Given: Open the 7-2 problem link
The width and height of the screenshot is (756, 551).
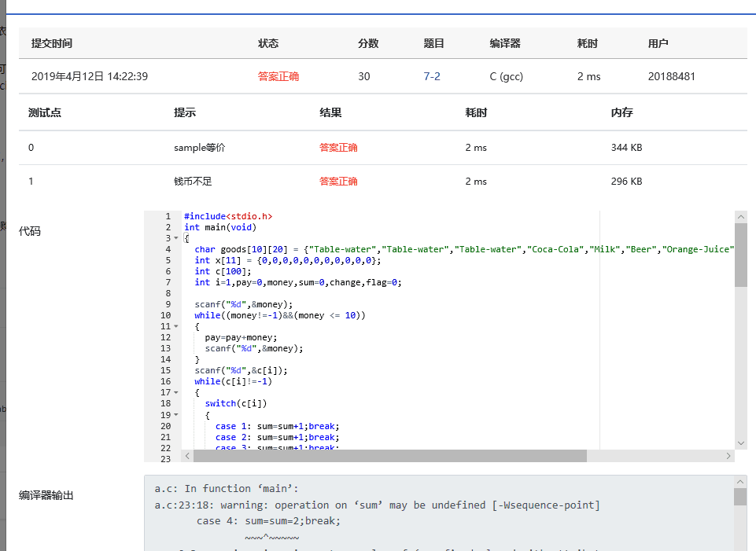Looking at the screenshot, I should [431, 76].
